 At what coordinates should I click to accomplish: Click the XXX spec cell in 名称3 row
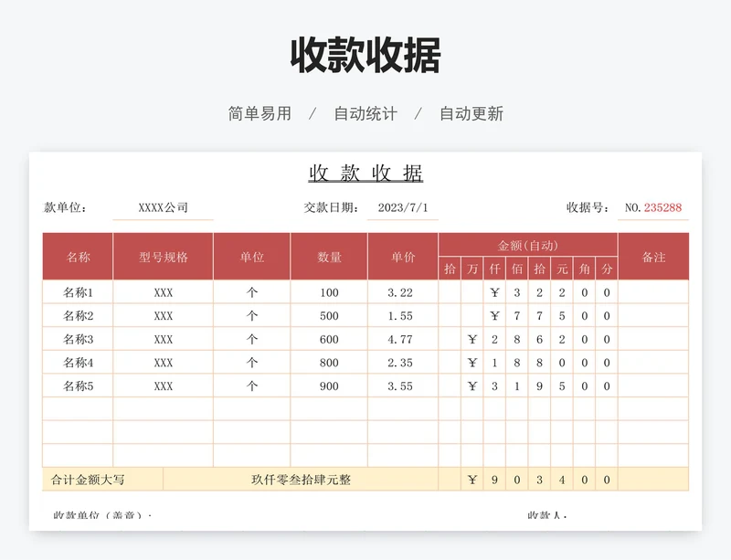point(164,339)
